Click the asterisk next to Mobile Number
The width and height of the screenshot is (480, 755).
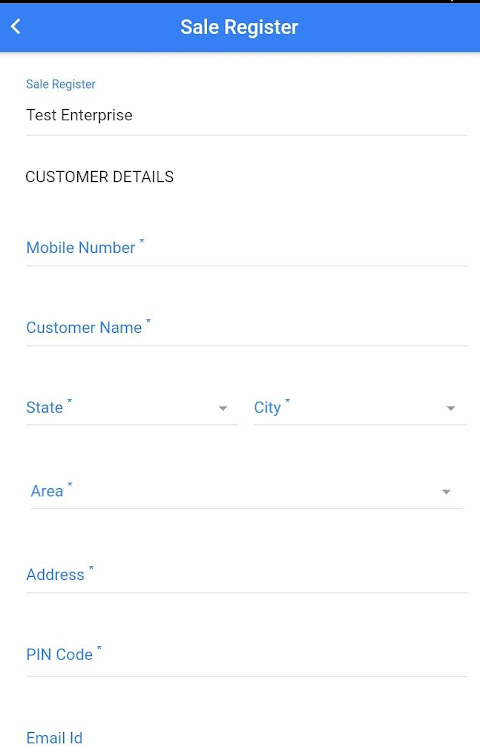(142, 241)
